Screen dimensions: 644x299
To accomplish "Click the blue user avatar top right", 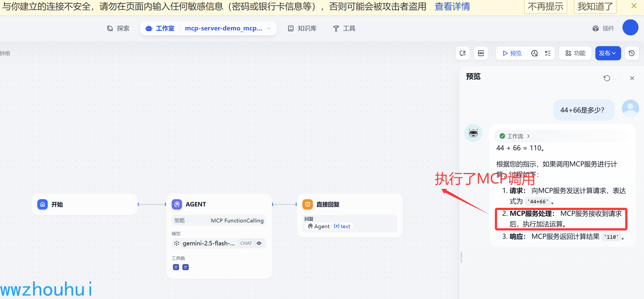I will tap(630, 28).
